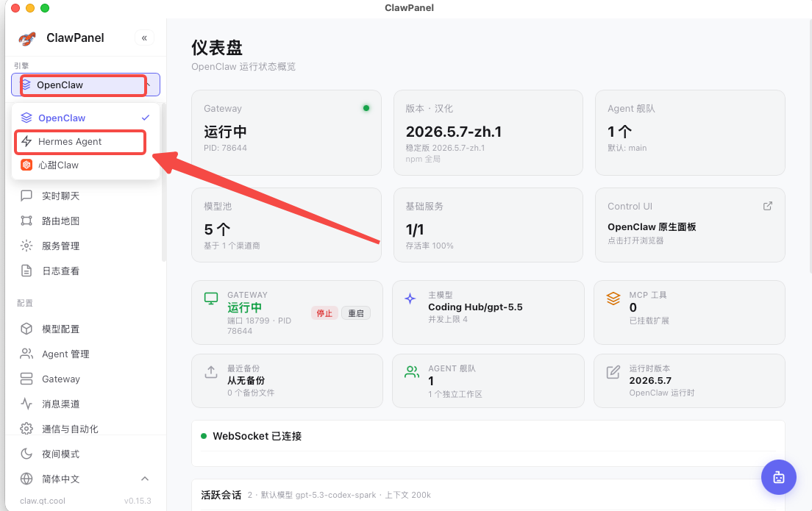812x511 pixels.
Task: Select OpenClaw in the engine list
Action: click(85, 118)
